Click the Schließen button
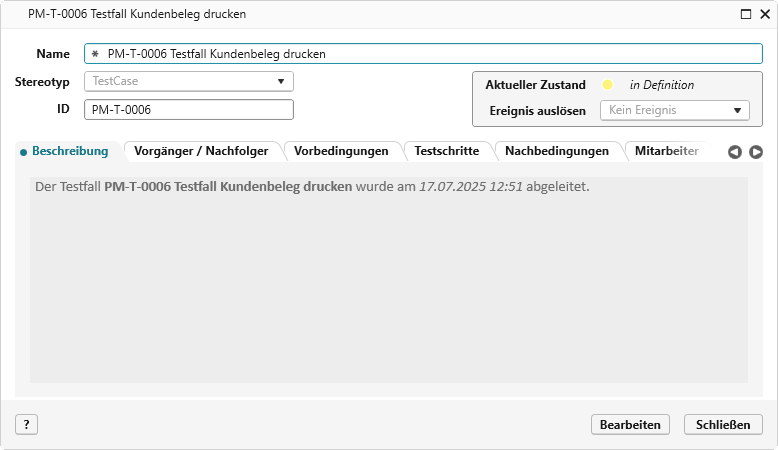The width and height of the screenshot is (778, 450). pos(723,424)
